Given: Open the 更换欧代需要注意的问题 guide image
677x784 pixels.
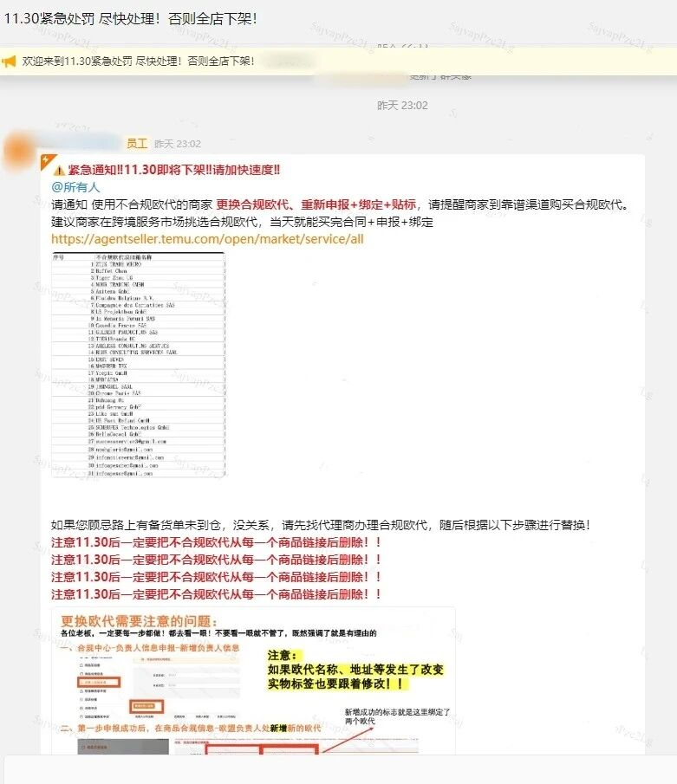Looking at the screenshot, I should click(x=253, y=681).
